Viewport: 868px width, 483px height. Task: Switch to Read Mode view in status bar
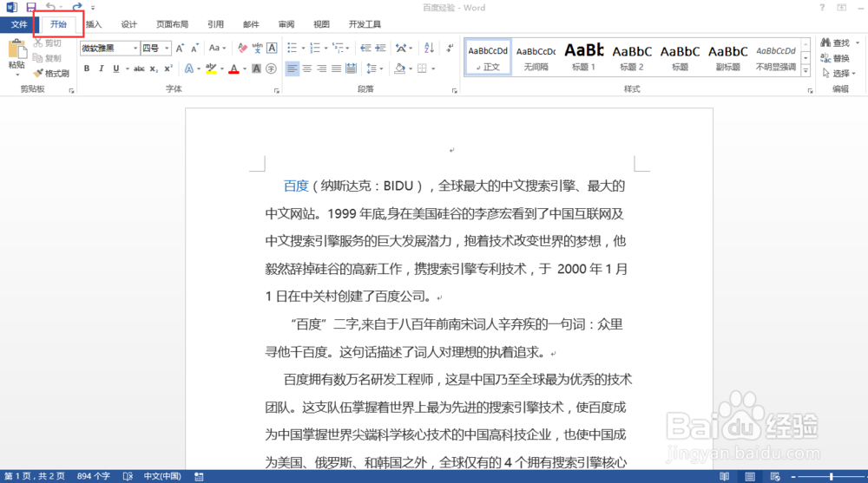point(724,476)
